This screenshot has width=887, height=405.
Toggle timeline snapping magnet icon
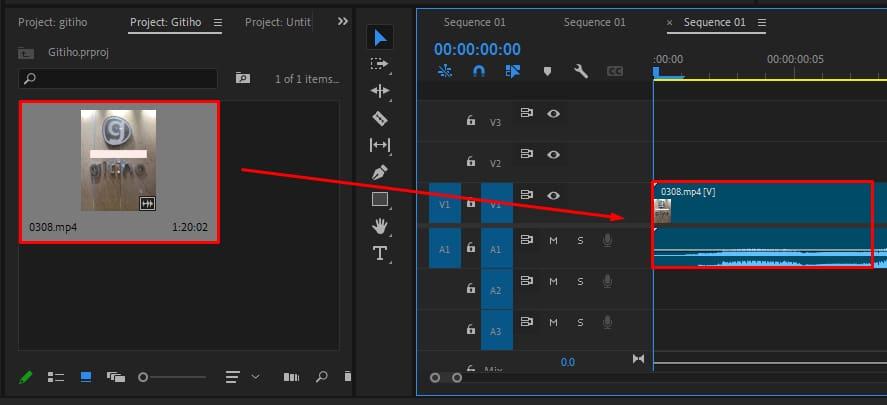[x=479, y=71]
